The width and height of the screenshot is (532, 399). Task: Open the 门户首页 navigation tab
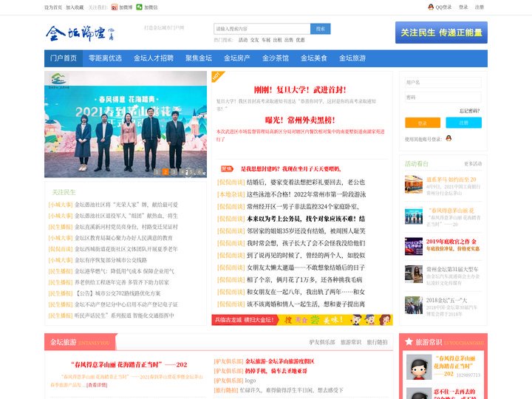click(64, 58)
